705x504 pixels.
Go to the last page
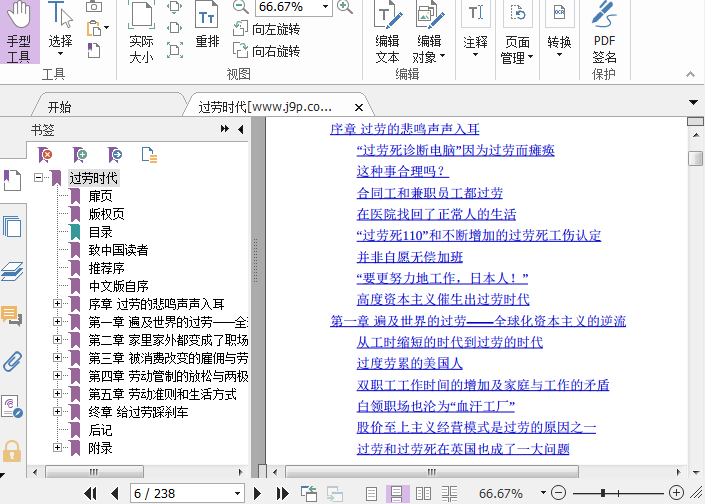coord(282,494)
